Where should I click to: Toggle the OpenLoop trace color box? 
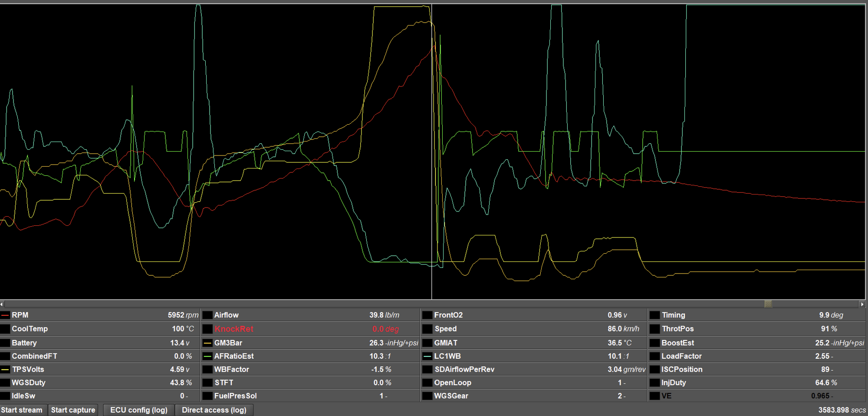tap(427, 383)
